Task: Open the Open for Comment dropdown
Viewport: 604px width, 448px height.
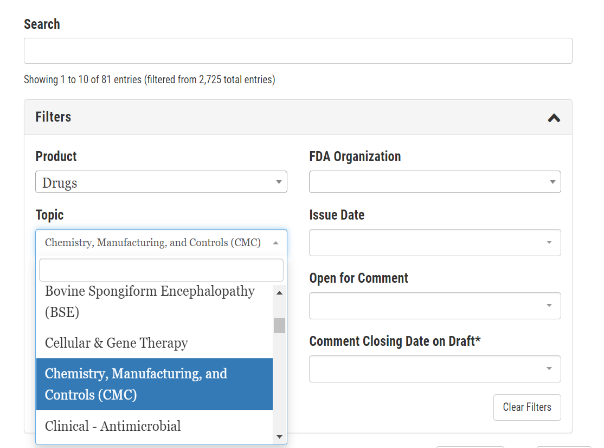Action: tap(435, 305)
